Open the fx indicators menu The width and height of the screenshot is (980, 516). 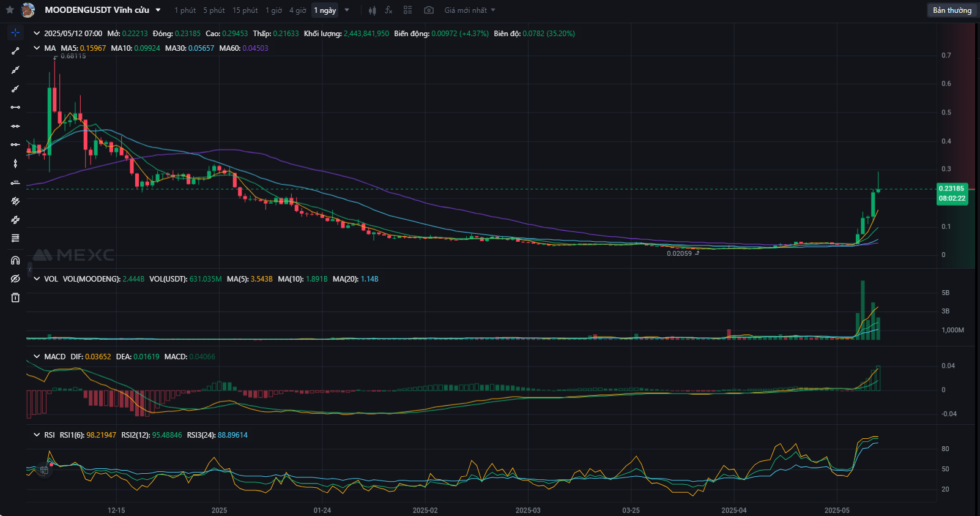(x=388, y=10)
